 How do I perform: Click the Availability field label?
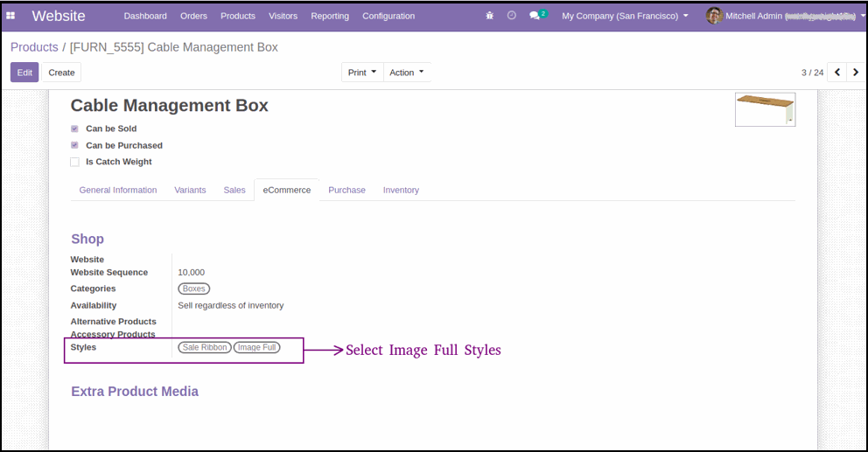click(x=94, y=305)
